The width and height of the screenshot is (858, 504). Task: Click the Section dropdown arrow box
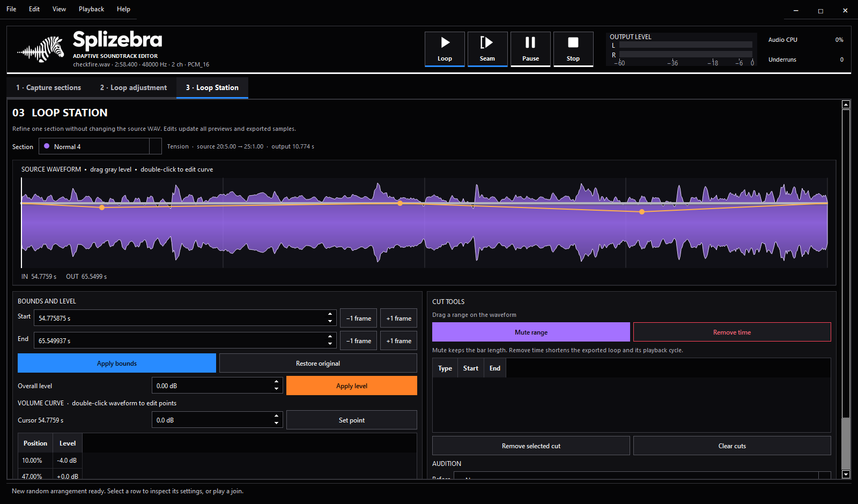[155, 146]
